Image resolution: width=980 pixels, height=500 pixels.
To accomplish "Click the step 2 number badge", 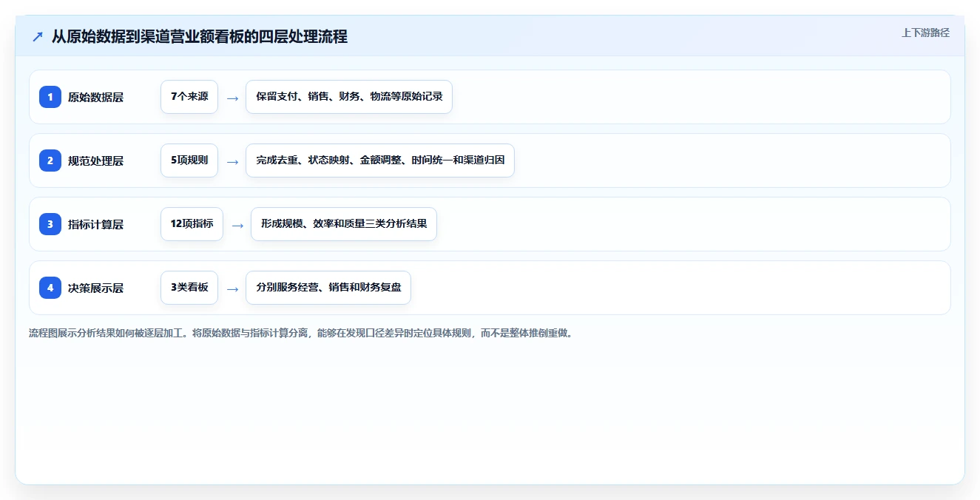I will [x=50, y=161].
